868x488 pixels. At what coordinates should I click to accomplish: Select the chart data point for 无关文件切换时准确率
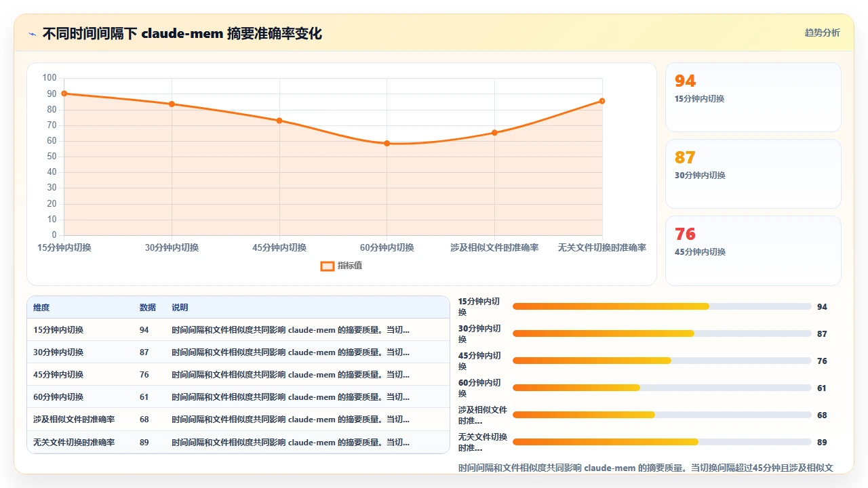tap(602, 101)
